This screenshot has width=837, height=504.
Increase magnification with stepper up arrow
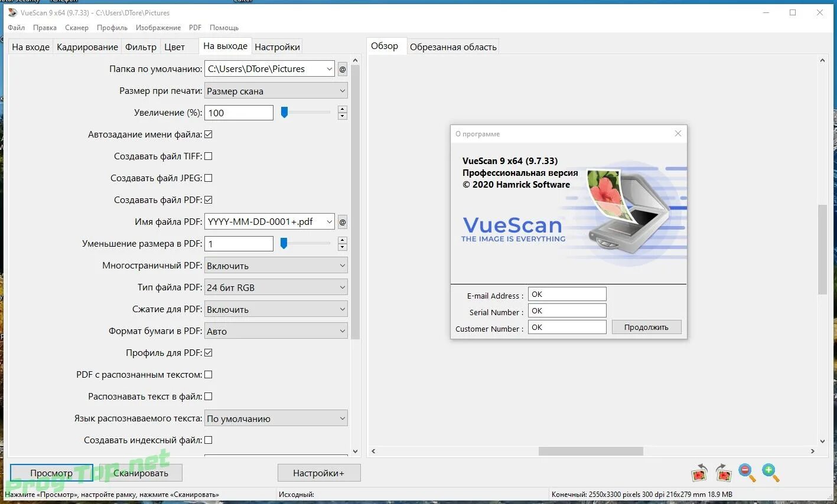pos(343,109)
